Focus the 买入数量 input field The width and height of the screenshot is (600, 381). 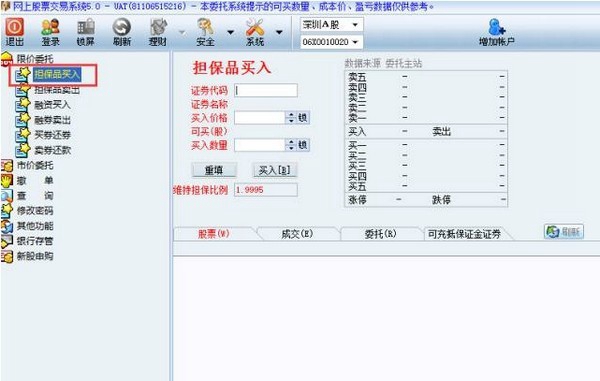coord(259,145)
